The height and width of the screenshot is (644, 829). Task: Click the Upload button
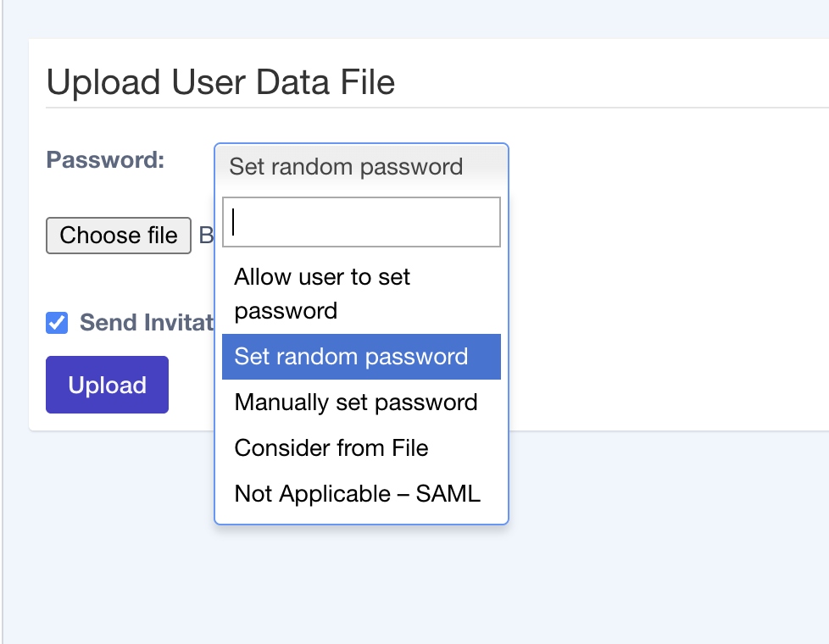click(107, 385)
